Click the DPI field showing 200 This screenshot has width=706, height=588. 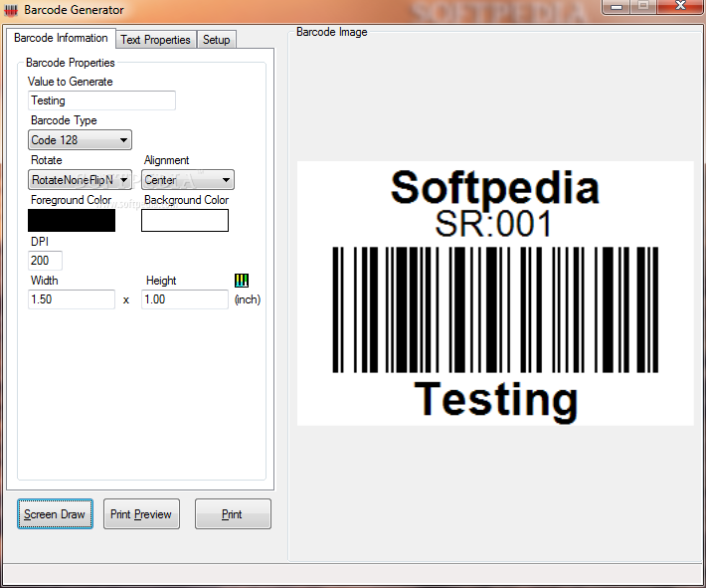[45, 261]
